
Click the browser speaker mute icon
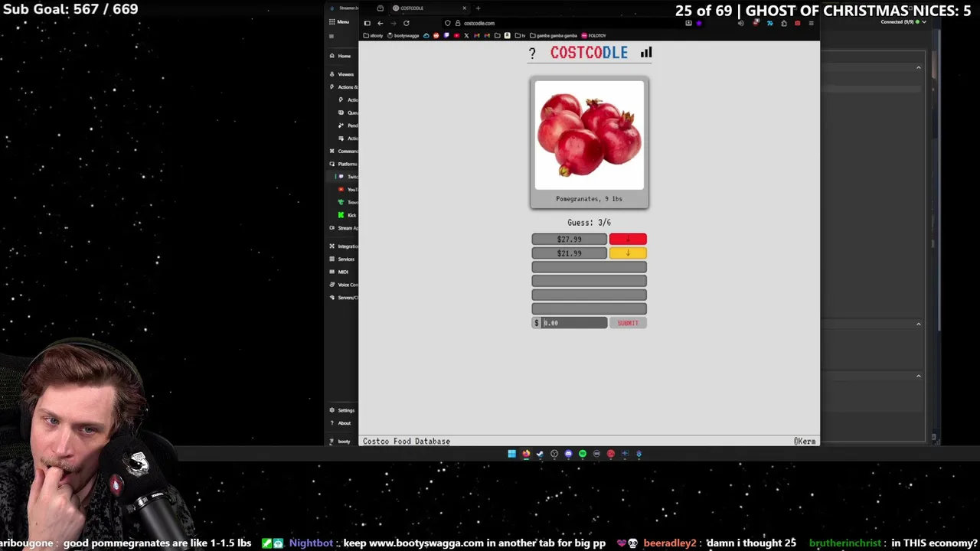[740, 23]
